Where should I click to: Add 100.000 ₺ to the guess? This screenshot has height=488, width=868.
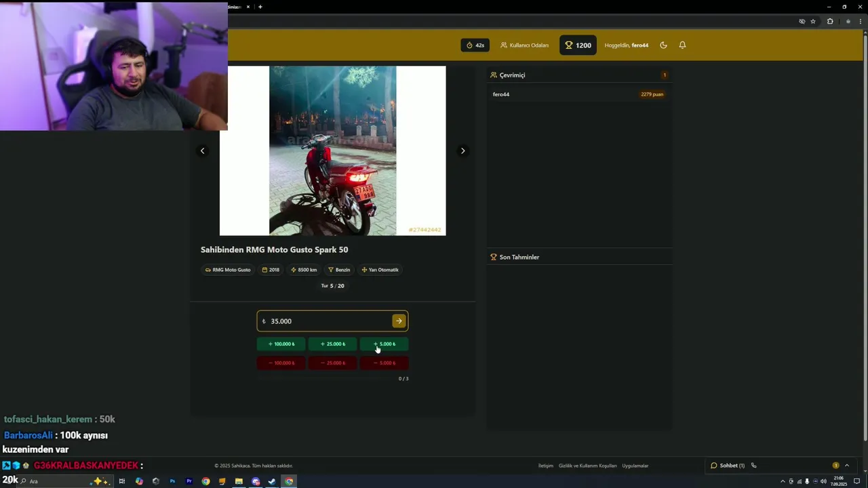(281, 344)
